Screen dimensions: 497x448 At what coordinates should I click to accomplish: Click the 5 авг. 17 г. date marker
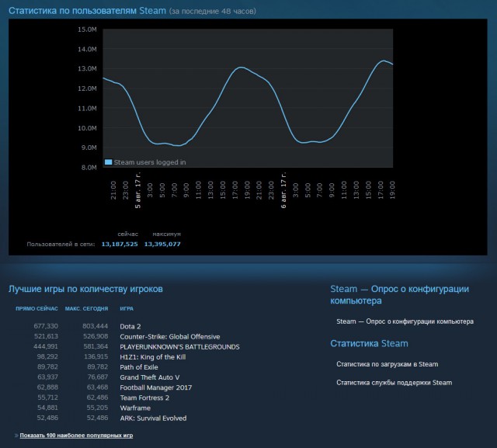138,190
